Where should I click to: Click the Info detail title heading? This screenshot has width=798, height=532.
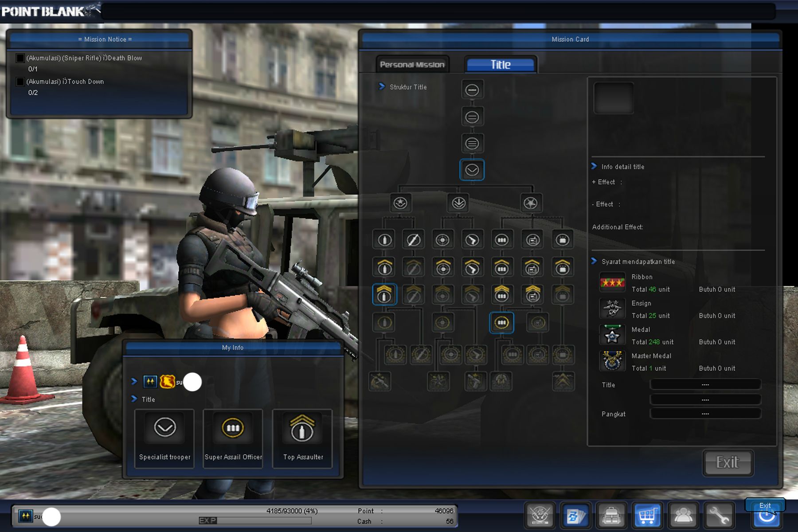pyautogui.click(x=622, y=167)
